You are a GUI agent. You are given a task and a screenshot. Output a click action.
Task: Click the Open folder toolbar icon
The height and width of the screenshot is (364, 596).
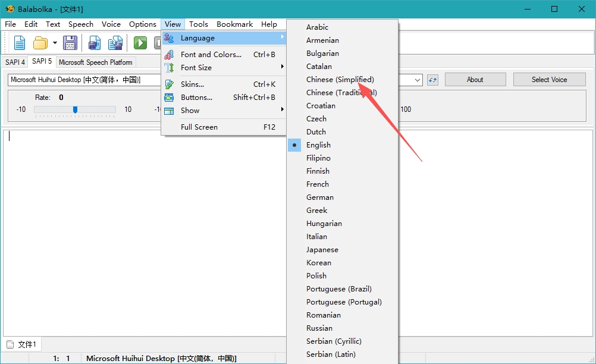(40, 43)
